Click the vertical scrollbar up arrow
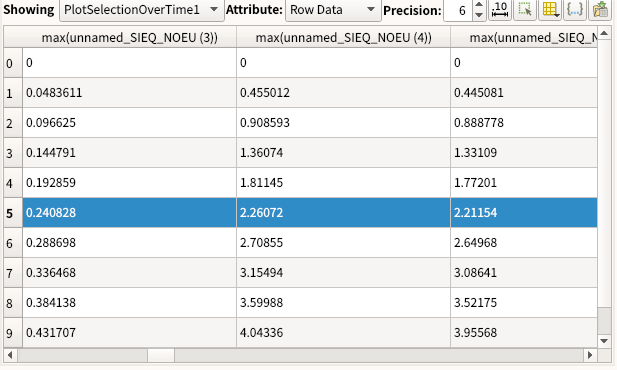The height and width of the screenshot is (370, 617). pos(604,33)
